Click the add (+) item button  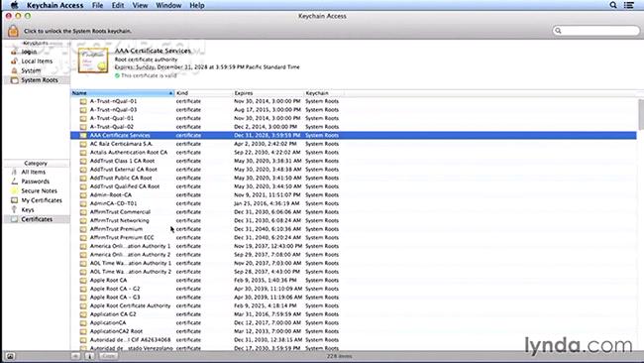(x=75, y=356)
